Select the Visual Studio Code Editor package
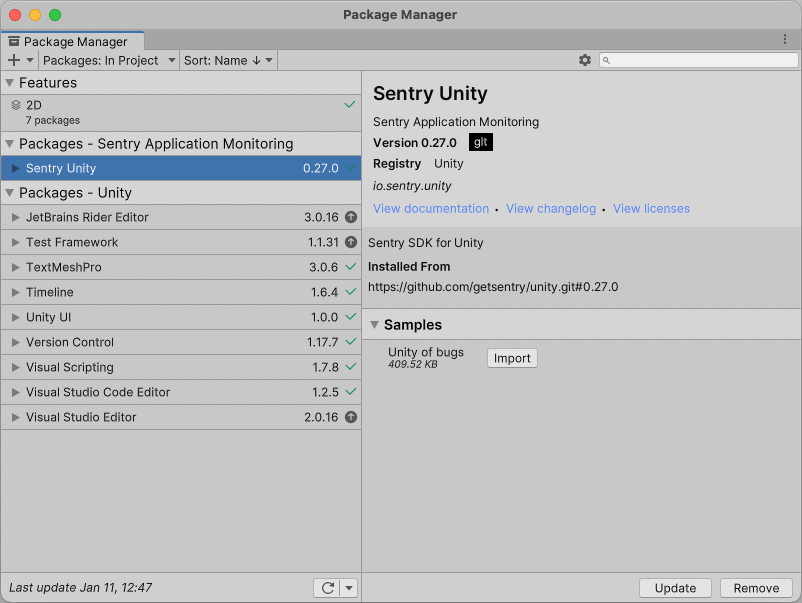Viewport: 802px width, 603px height. click(x=181, y=393)
